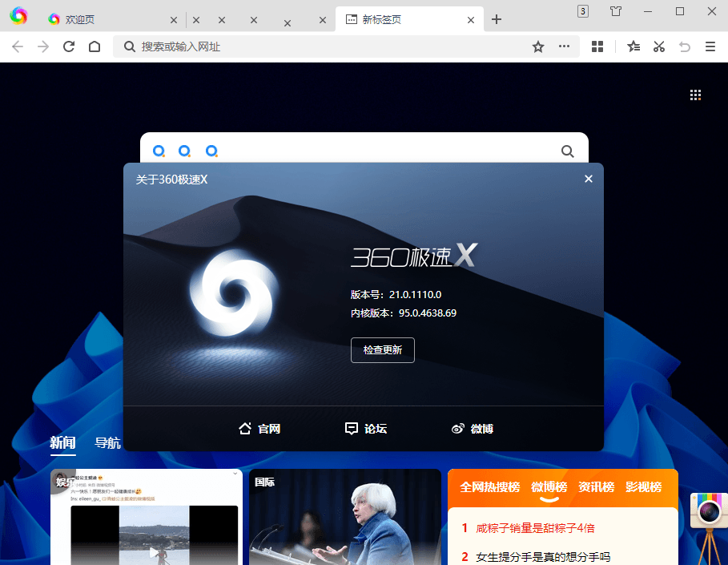Open the browser main menu (hamburger icon)
Viewport: 728px width, 565px height.
click(710, 46)
